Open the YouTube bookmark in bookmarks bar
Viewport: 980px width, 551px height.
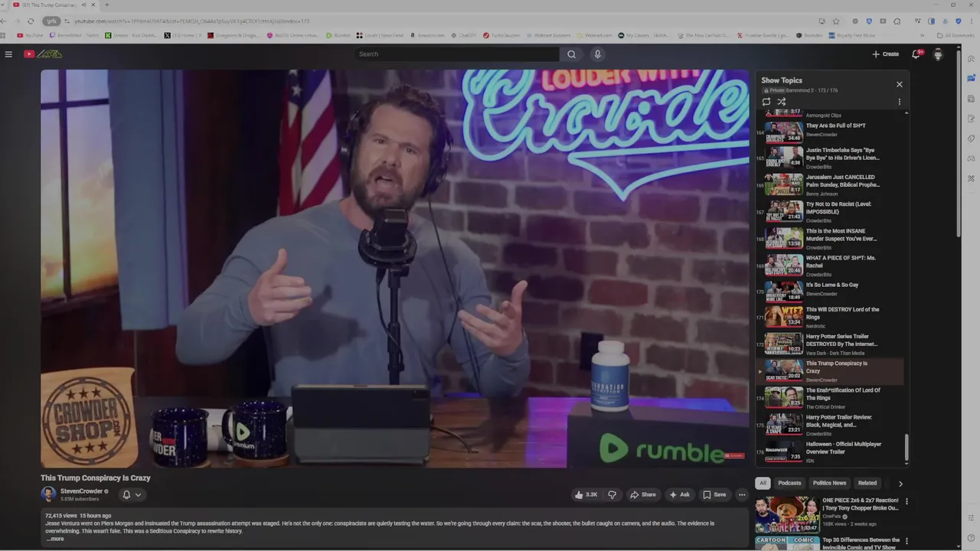tap(30, 35)
